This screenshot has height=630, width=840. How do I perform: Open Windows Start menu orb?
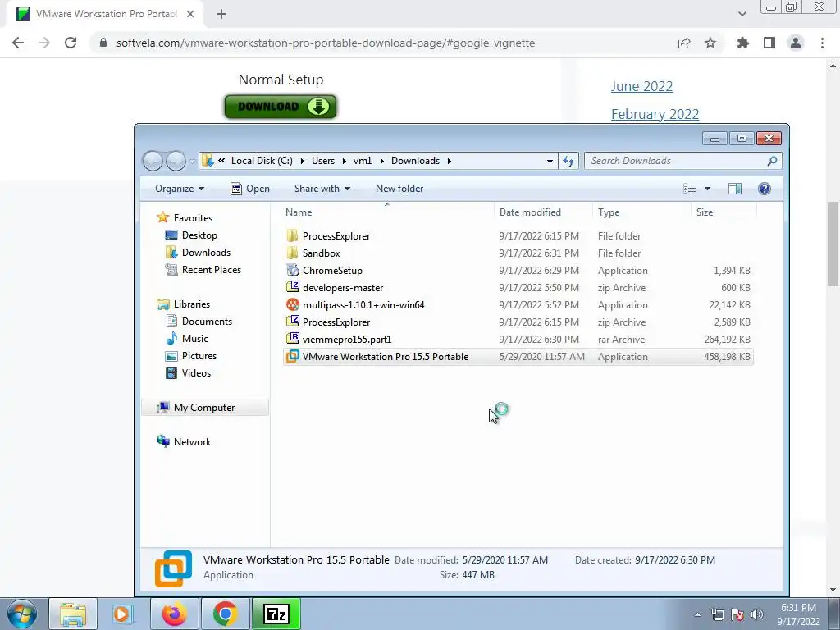[x=22, y=614]
